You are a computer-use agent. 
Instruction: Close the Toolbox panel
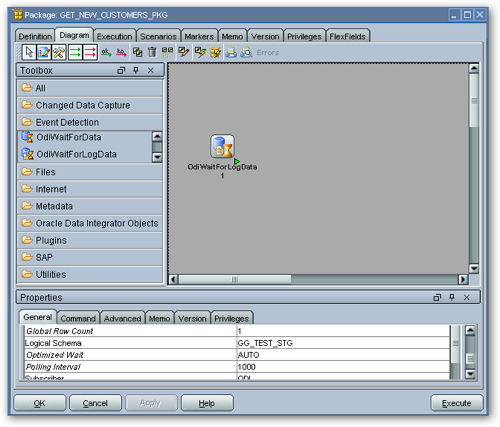(151, 70)
